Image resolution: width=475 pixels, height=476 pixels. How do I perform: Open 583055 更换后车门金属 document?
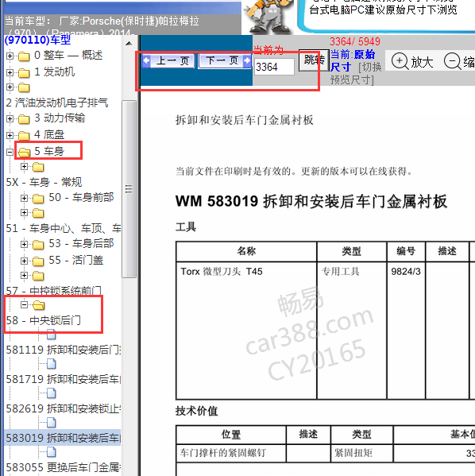63,468
